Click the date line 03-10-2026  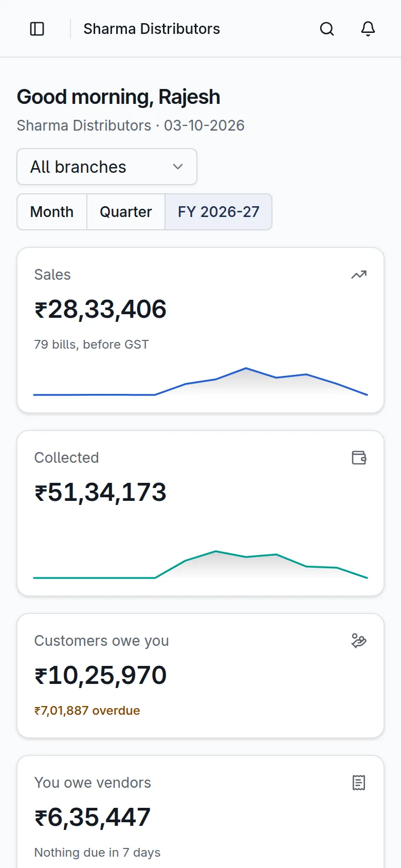coord(131,125)
